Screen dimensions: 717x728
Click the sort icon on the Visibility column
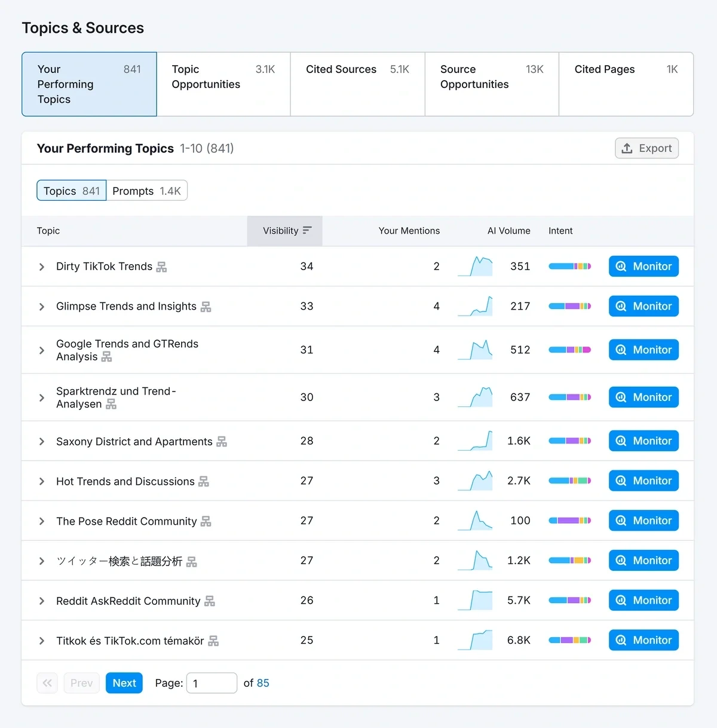pyautogui.click(x=307, y=230)
